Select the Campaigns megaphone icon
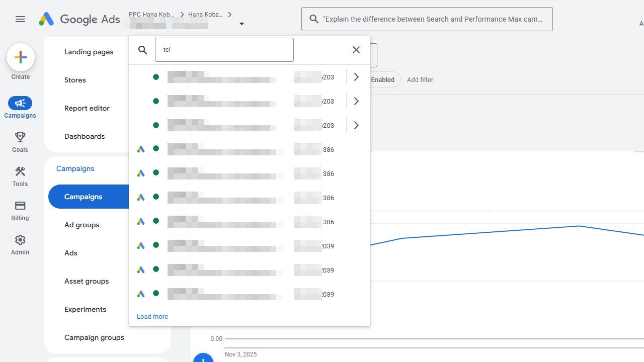Viewport: 644px width, 362px height. click(20, 104)
